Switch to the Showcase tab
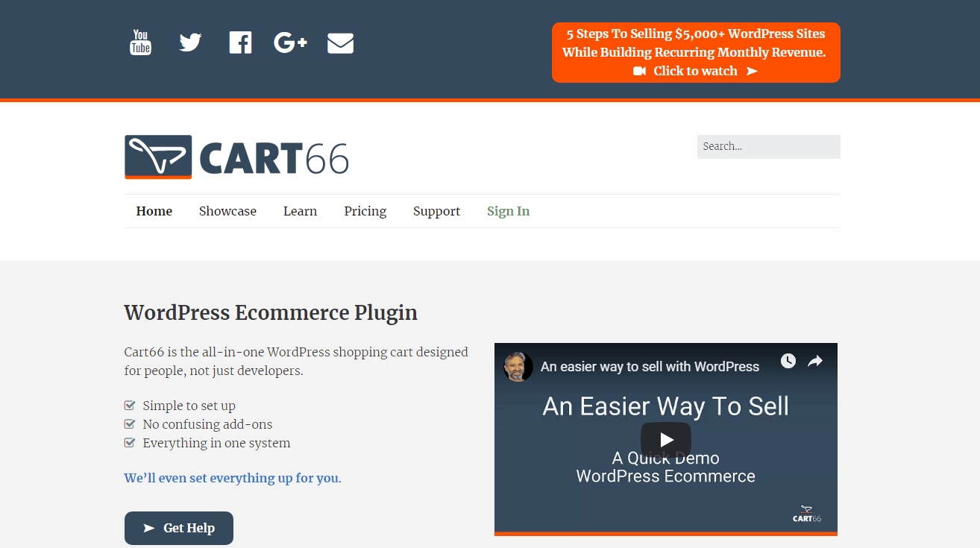The image size is (980, 548). pos(227,211)
